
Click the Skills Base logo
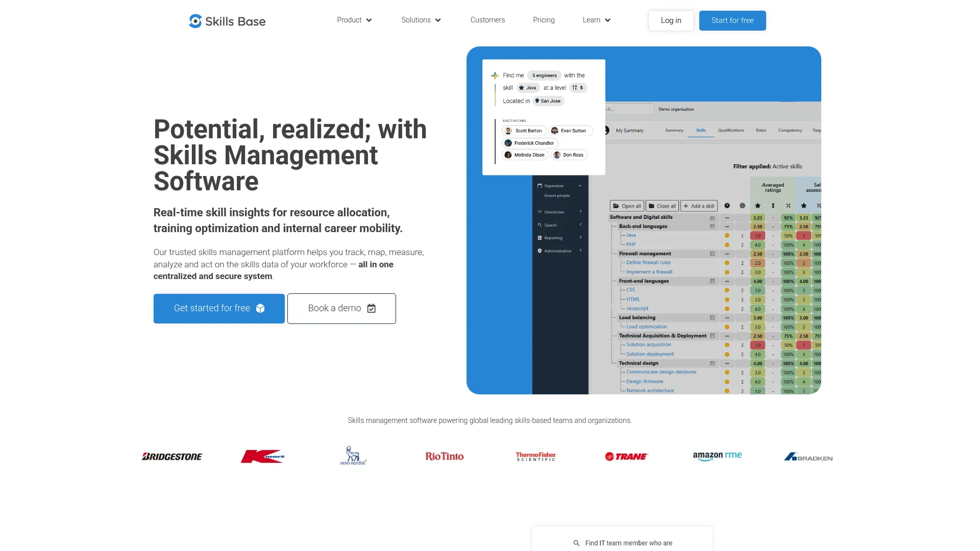227,21
